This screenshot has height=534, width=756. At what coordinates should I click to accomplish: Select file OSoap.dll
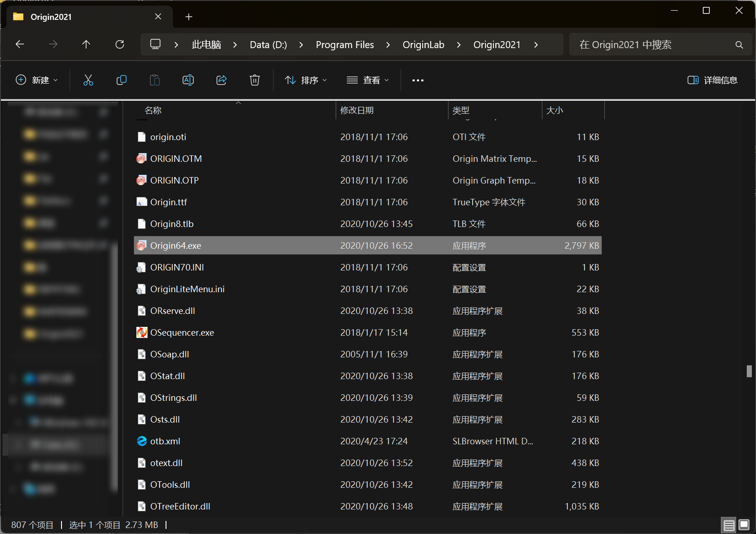[368, 354]
